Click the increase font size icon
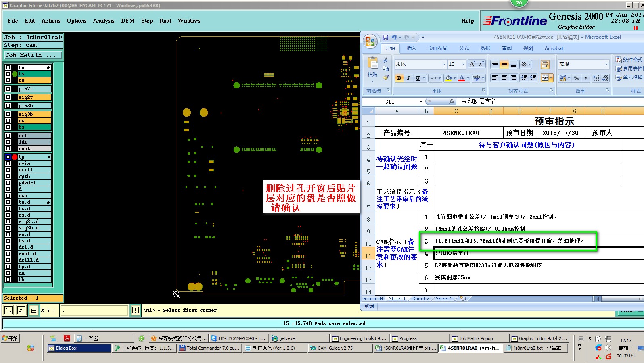The image size is (644, 363). (472, 64)
